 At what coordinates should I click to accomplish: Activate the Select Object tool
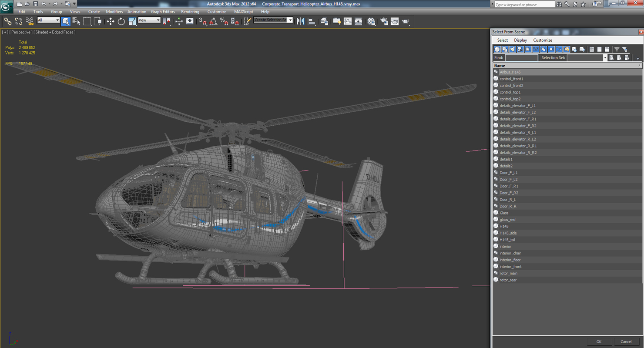point(66,21)
